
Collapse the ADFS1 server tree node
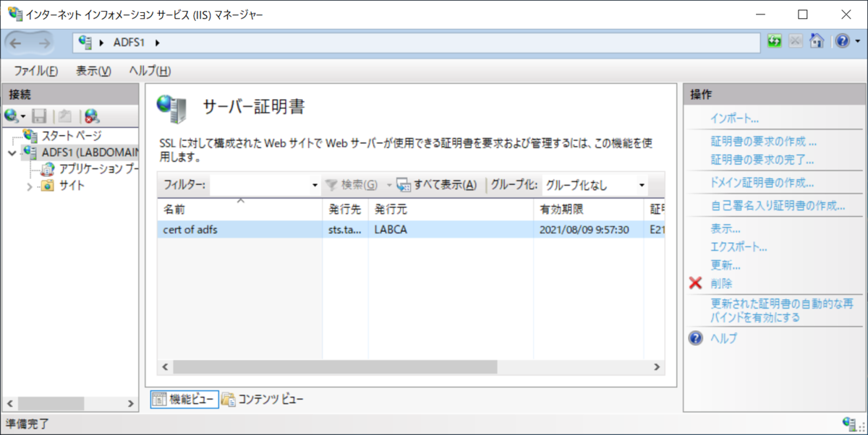click(x=11, y=152)
